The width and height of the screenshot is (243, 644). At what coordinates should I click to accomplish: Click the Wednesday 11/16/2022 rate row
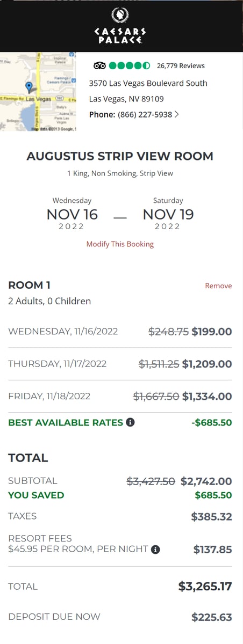(x=120, y=332)
